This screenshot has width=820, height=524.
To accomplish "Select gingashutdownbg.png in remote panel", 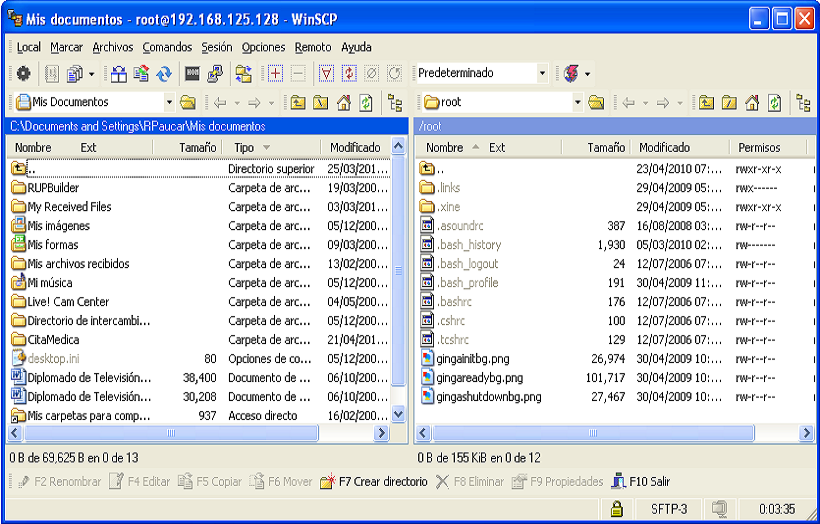I will click(481, 397).
